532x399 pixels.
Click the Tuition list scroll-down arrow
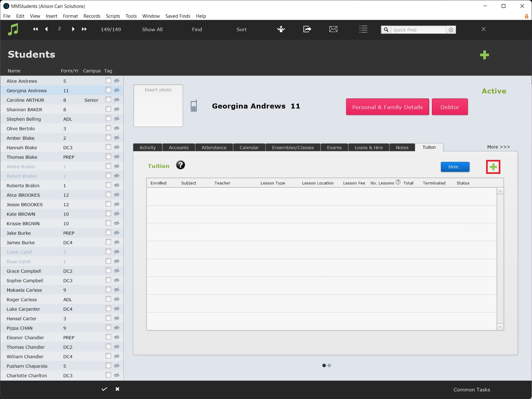(x=500, y=326)
